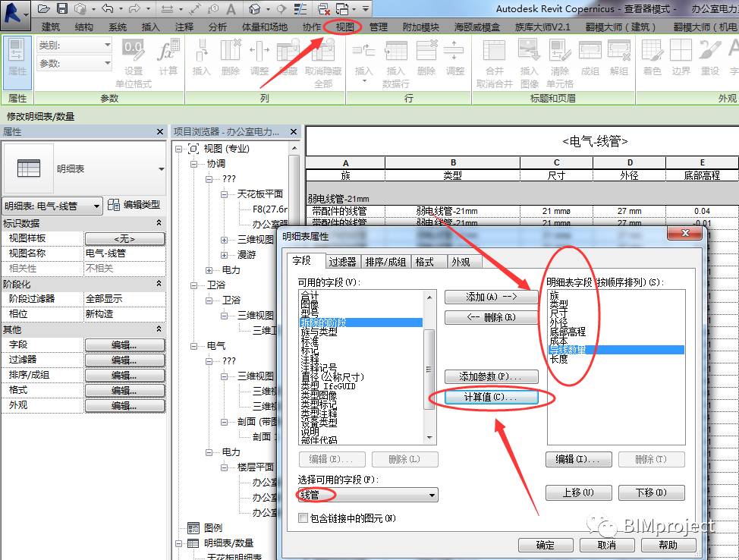Image resolution: width=739 pixels, height=560 pixels.
Task: Click the Save icon in quick access toolbar
Action: [62, 8]
